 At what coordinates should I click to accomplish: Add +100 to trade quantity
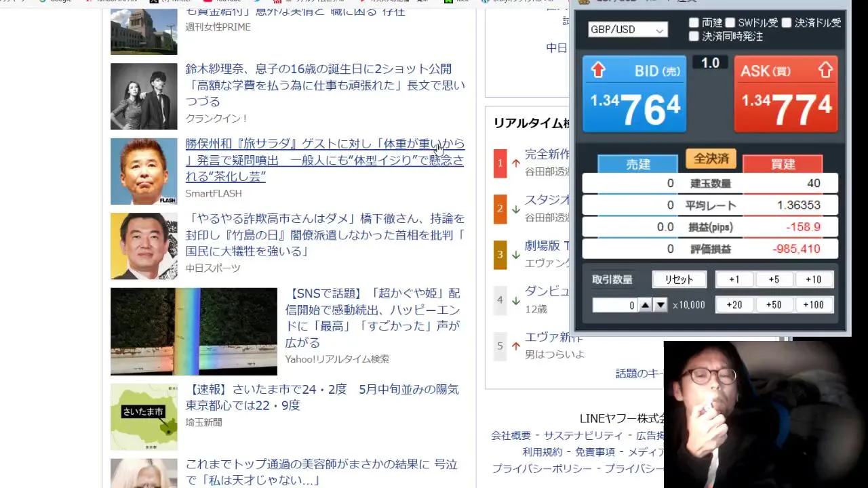click(814, 305)
